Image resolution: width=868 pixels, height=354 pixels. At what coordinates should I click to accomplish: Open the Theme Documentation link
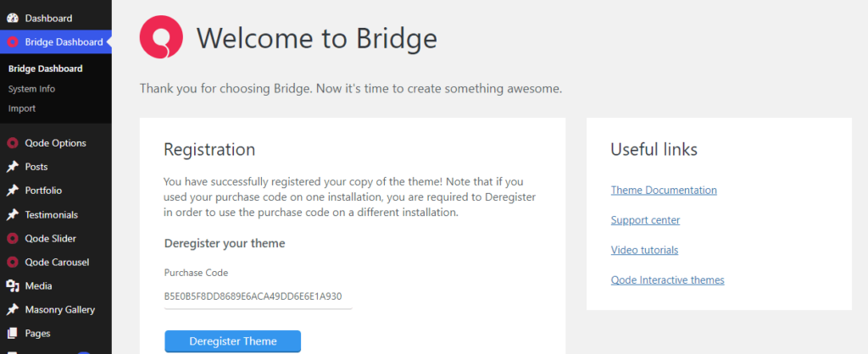pos(664,191)
